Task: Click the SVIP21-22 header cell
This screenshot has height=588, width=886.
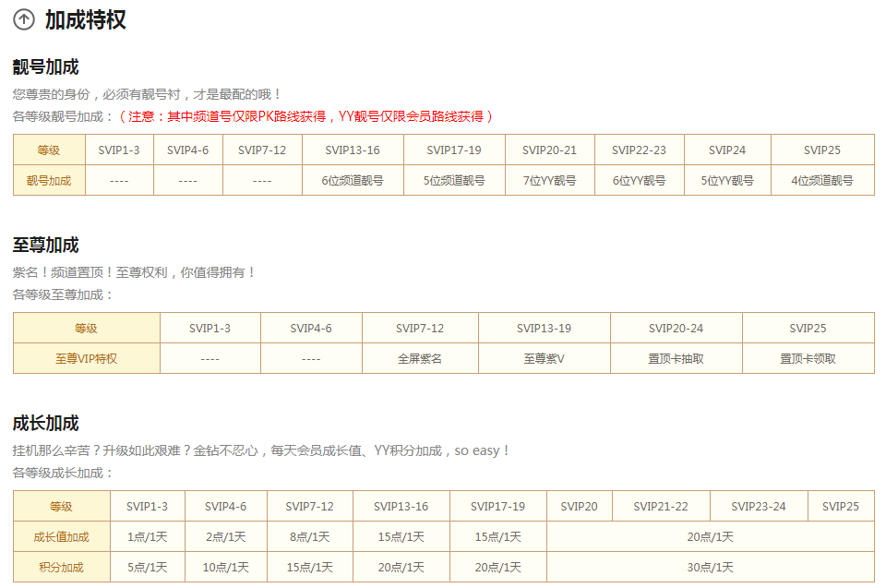Action: (661, 506)
